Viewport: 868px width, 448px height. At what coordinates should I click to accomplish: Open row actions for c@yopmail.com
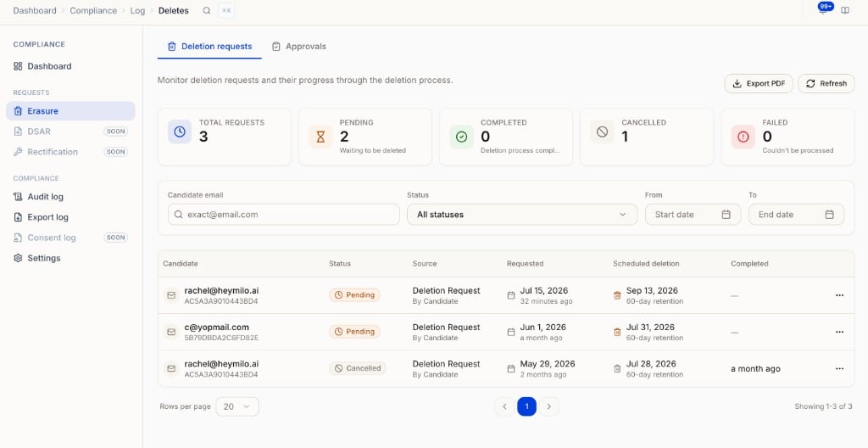pyautogui.click(x=839, y=332)
